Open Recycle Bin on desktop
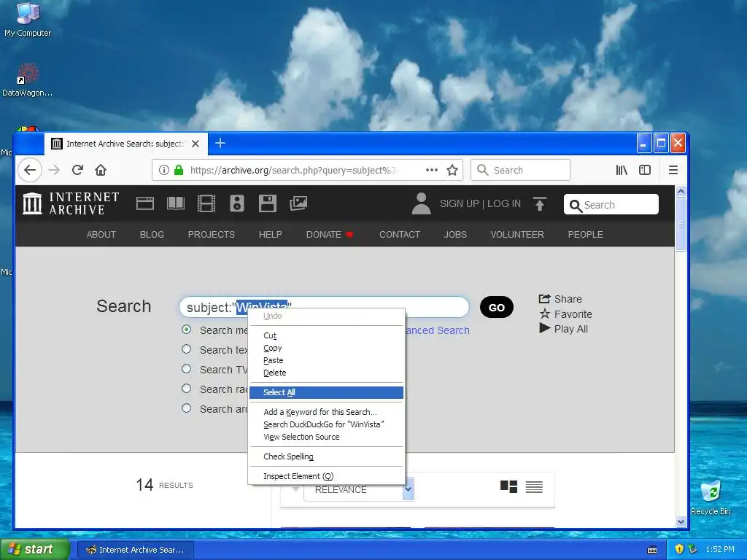Viewport: 747px width, 560px height. click(x=711, y=497)
